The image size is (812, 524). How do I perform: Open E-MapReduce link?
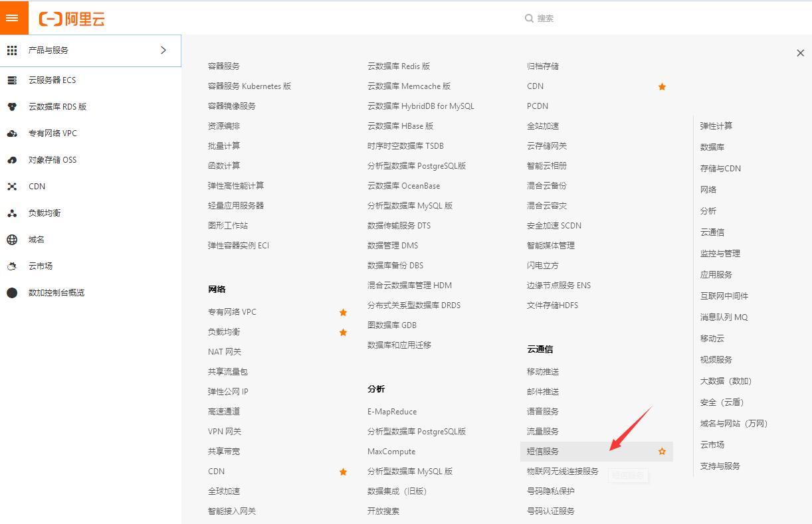tap(392, 412)
